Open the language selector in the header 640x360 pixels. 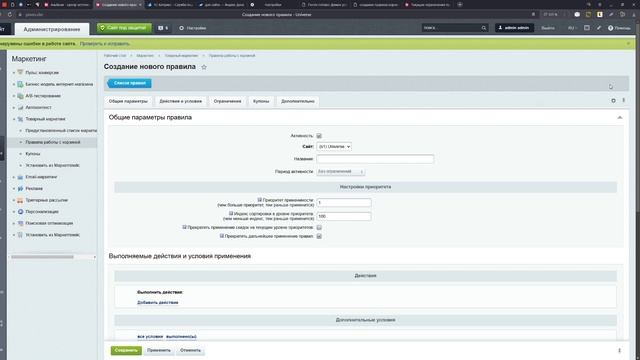coord(571,28)
